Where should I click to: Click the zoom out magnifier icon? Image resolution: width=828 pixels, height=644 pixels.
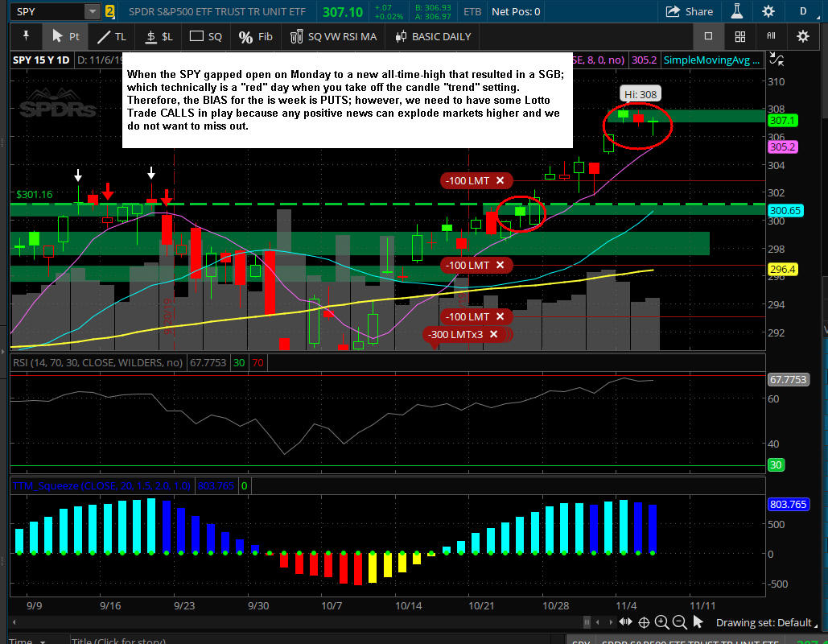coord(680,622)
